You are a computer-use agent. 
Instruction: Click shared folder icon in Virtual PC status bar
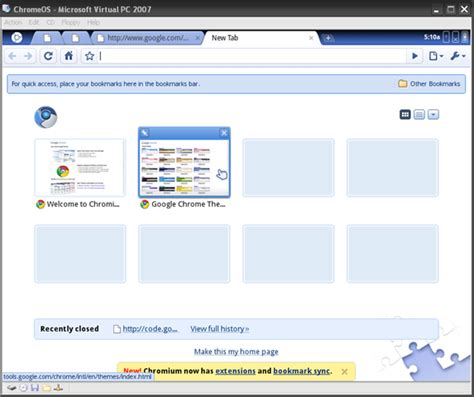pyautogui.click(x=47, y=388)
